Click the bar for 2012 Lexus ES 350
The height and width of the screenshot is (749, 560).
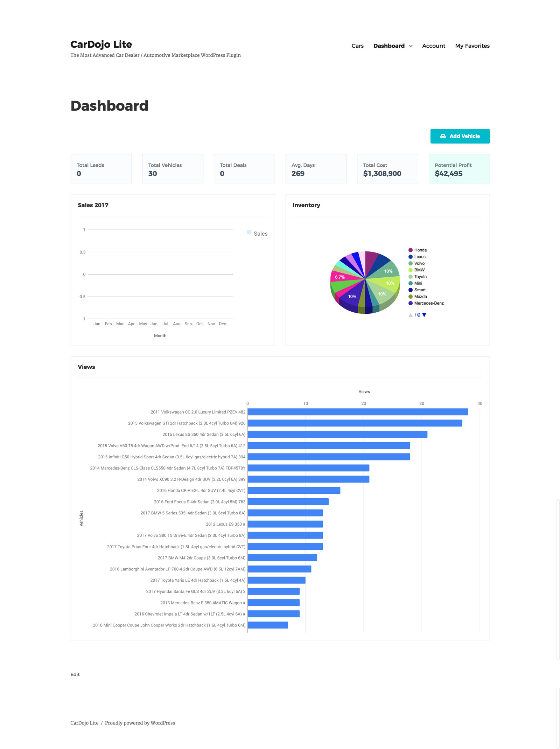point(285,524)
